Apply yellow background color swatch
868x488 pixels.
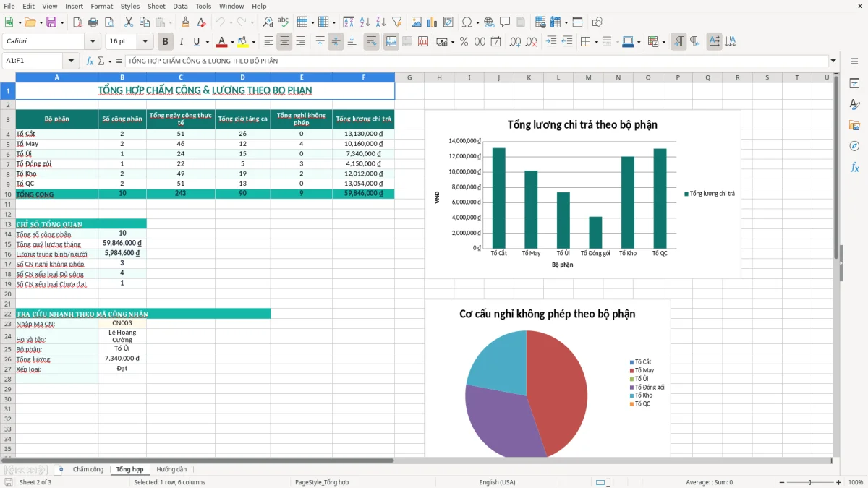(242, 42)
